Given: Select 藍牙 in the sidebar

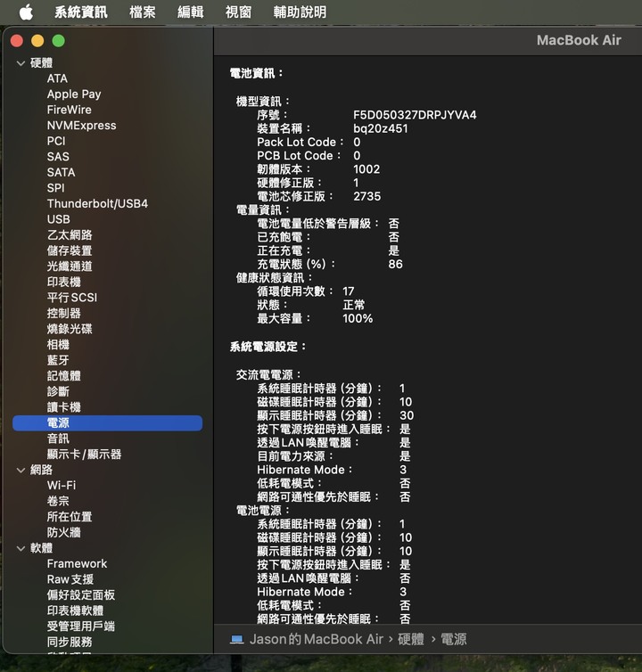Looking at the screenshot, I should [x=58, y=360].
